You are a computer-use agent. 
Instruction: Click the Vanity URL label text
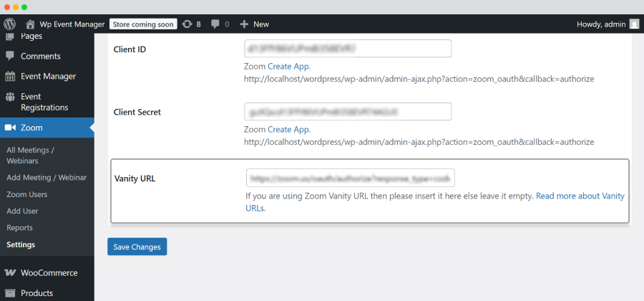pyautogui.click(x=135, y=179)
